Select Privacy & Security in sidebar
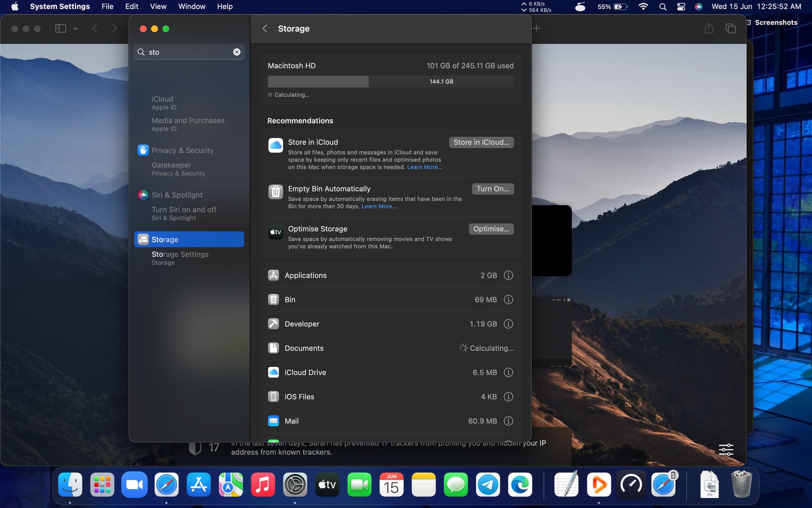Viewport: 812px width, 508px height. tap(182, 150)
